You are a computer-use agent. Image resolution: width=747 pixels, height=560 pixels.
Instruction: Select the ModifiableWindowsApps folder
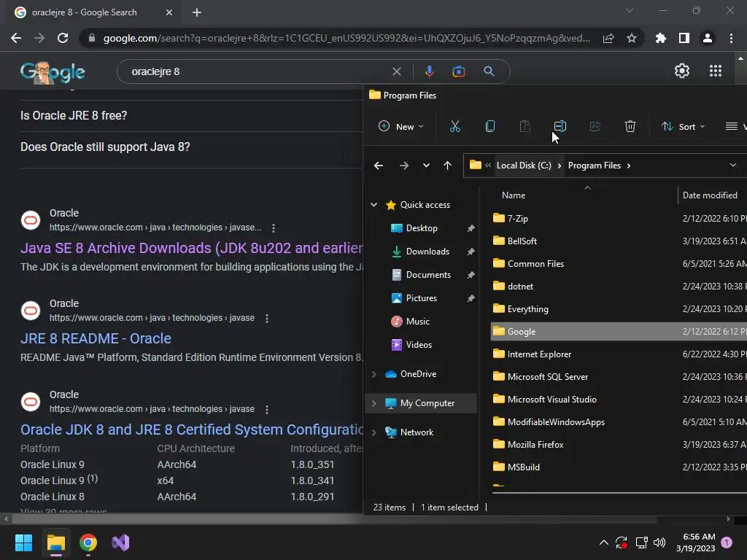pyautogui.click(x=555, y=422)
